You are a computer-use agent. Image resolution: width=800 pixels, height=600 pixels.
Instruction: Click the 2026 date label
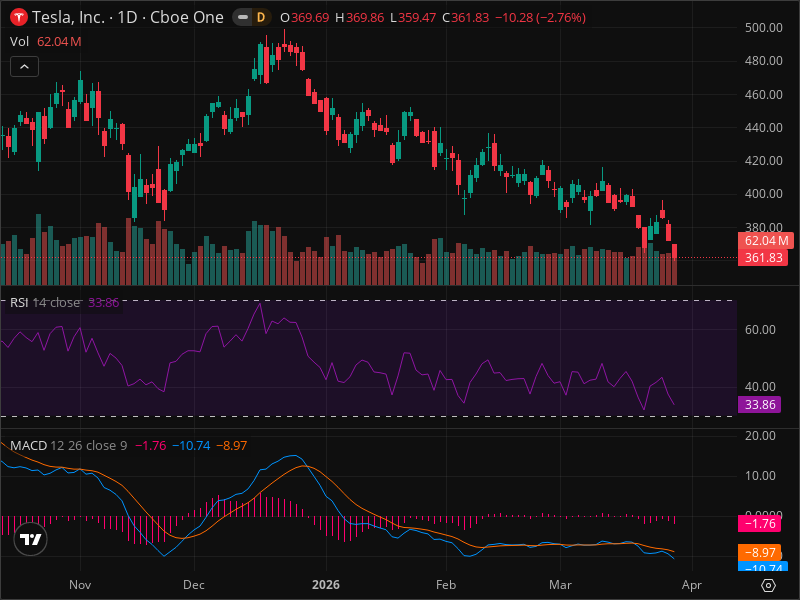coord(326,585)
